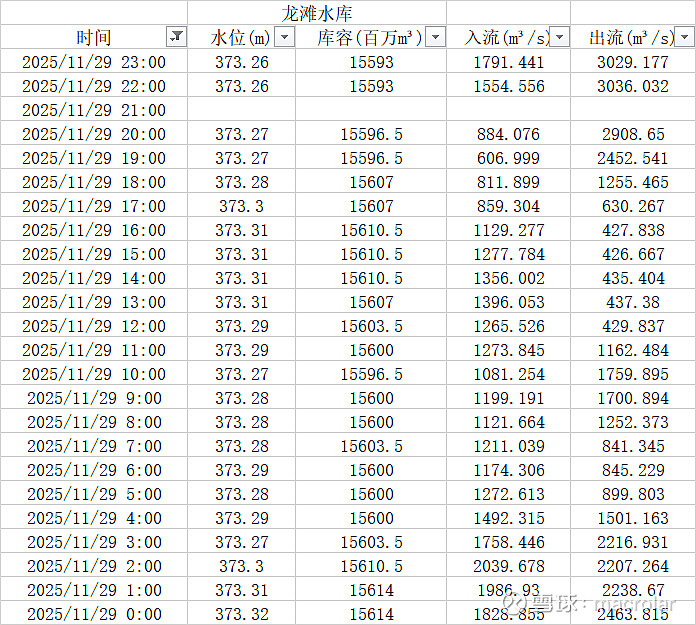Select cell 2025/11/29 16:00

pyautogui.click(x=94, y=229)
